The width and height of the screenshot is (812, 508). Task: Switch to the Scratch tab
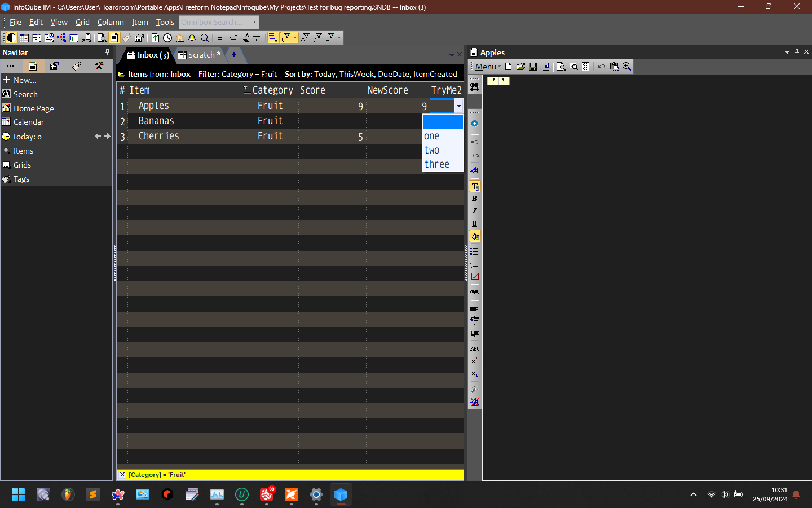tap(200, 55)
